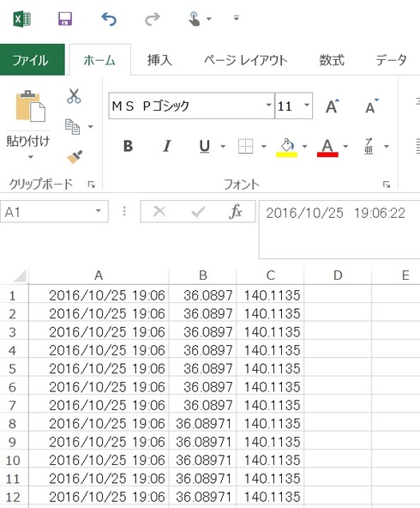Click the Save icon in quick access toolbar
This screenshot has height=508, width=420.
65,19
